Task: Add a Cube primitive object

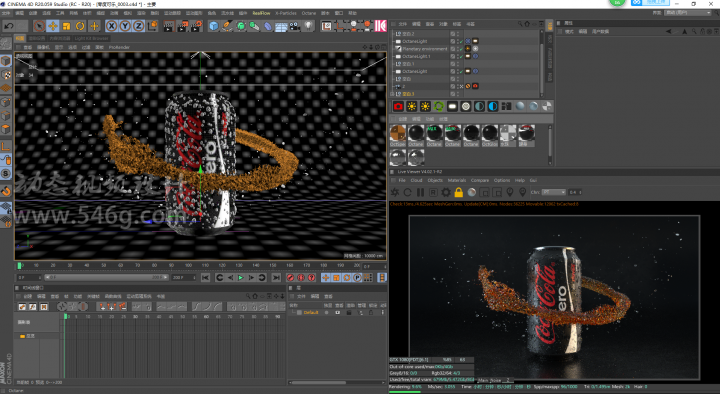Action: coord(214,26)
